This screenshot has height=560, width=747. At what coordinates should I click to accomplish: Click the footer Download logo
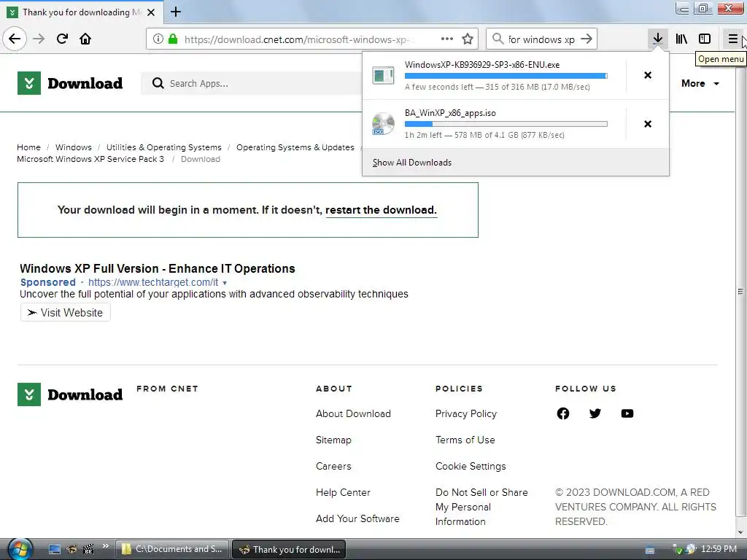coord(70,394)
